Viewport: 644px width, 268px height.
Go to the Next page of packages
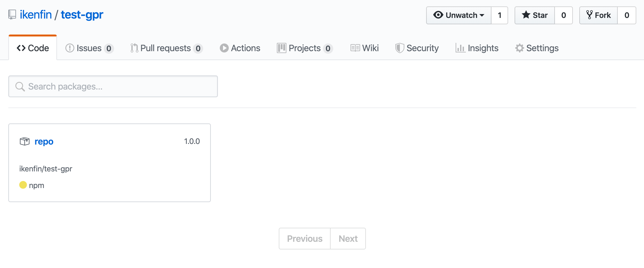click(348, 239)
